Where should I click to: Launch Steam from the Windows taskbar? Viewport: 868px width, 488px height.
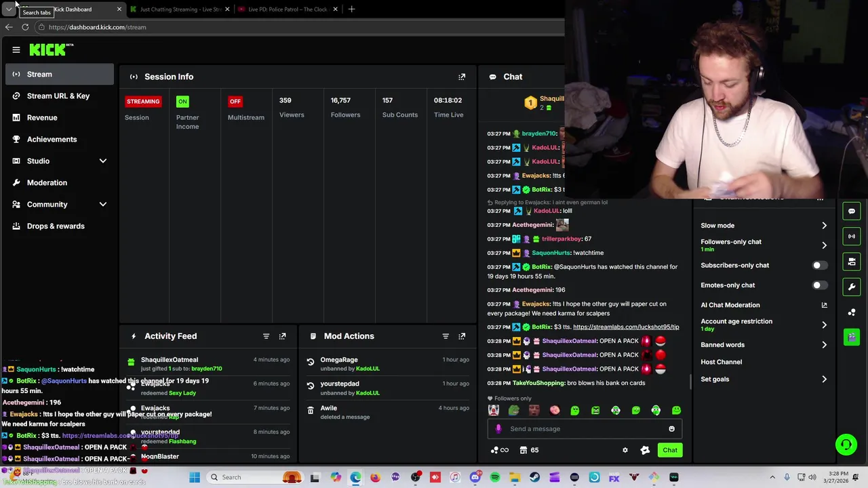[x=534, y=477]
